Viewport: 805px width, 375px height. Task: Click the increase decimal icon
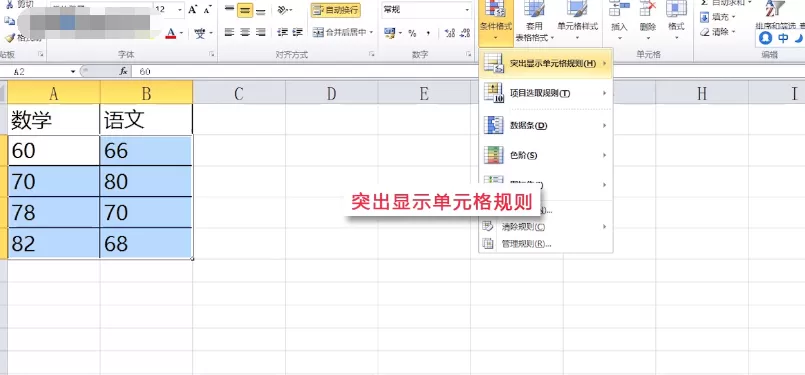450,33
